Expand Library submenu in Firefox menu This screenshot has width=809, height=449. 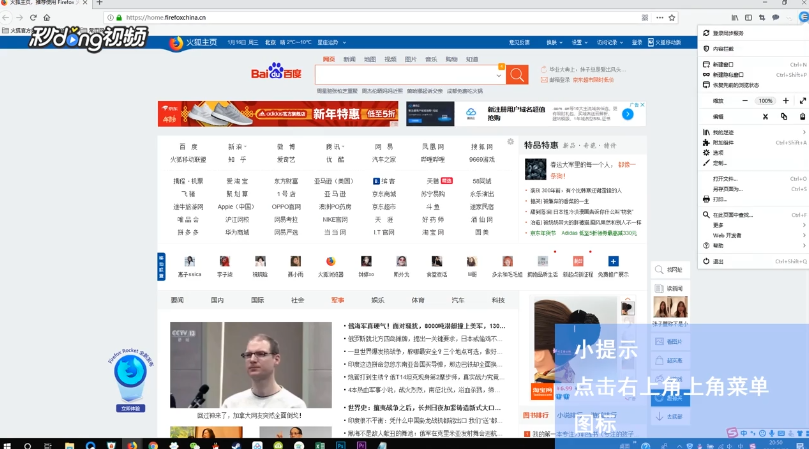click(753, 132)
